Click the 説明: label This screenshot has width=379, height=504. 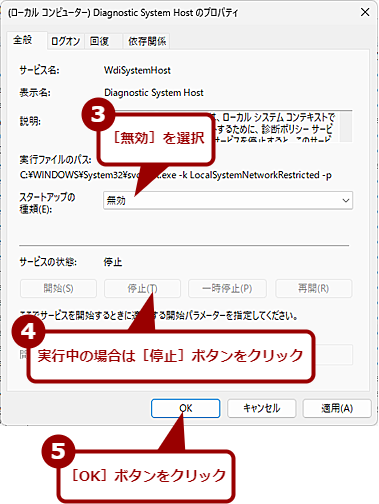(30, 121)
